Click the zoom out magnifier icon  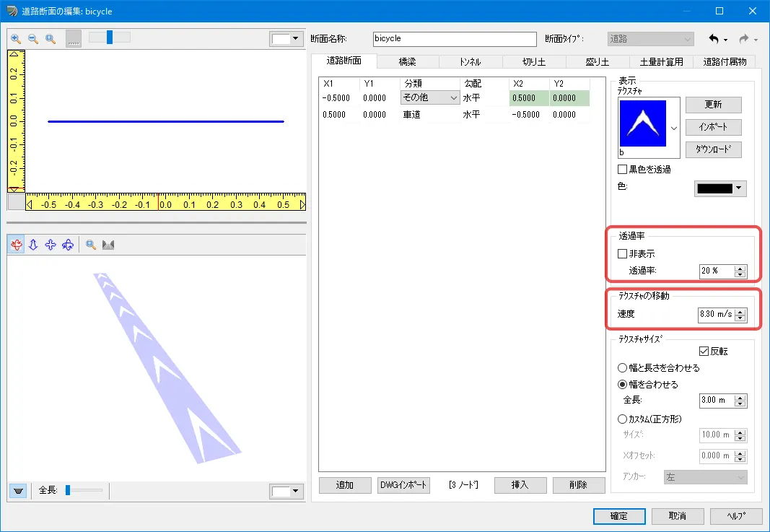[33, 39]
